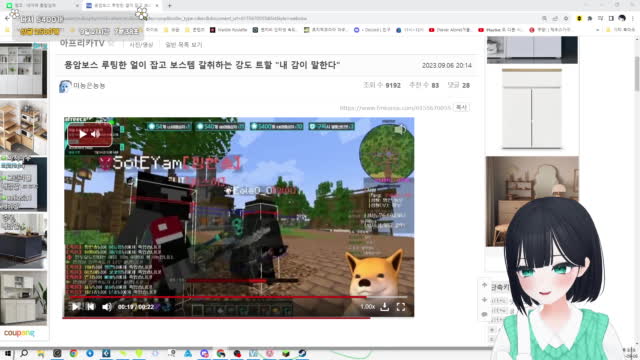Enter fullscreen mode on the video
The height and width of the screenshot is (360, 640).
tap(401, 307)
